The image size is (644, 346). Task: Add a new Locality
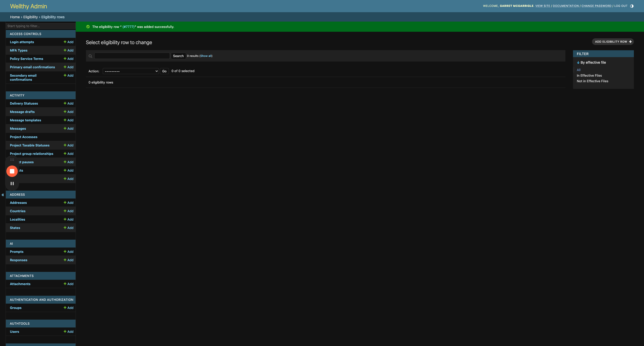click(x=68, y=219)
